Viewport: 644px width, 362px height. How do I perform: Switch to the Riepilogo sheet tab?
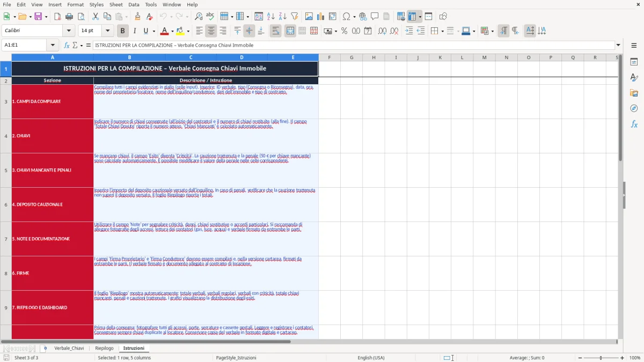pos(104,348)
